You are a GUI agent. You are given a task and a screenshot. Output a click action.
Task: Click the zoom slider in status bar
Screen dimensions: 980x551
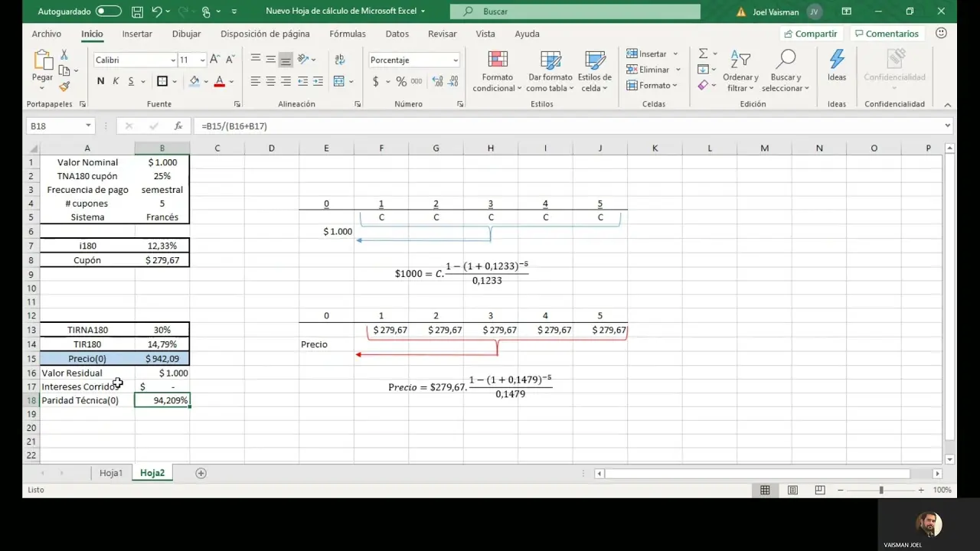point(880,490)
